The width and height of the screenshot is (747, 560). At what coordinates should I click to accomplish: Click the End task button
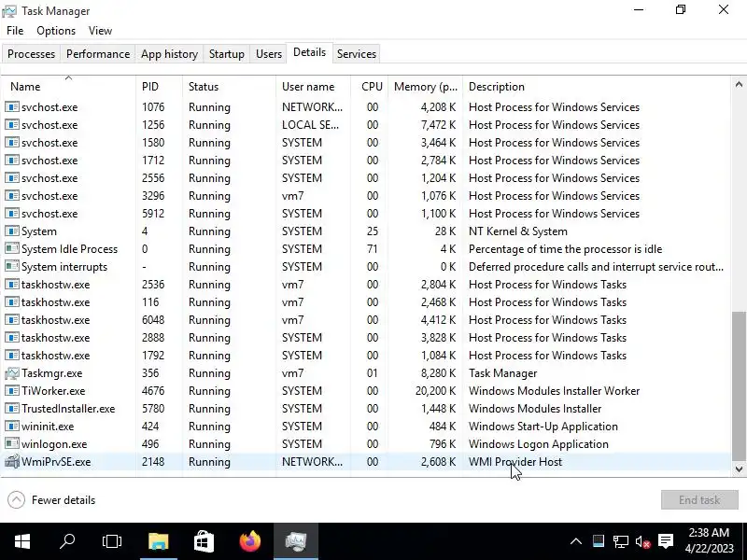coord(699,500)
